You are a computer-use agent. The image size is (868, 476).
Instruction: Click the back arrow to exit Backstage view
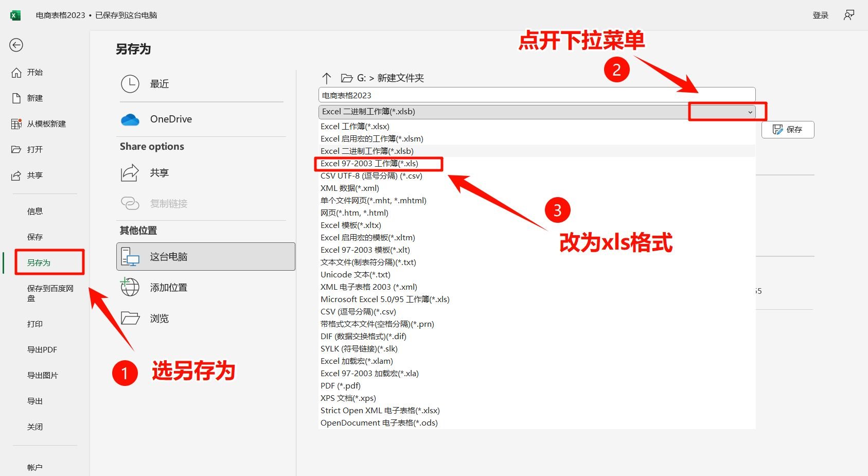pyautogui.click(x=16, y=45)
